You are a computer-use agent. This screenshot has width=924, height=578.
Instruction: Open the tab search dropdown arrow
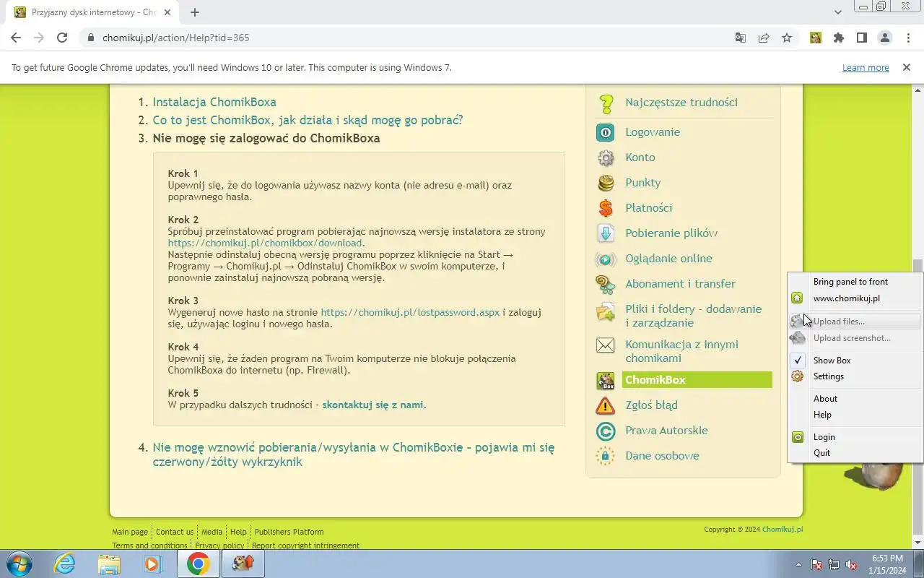(x=838, y=12)
